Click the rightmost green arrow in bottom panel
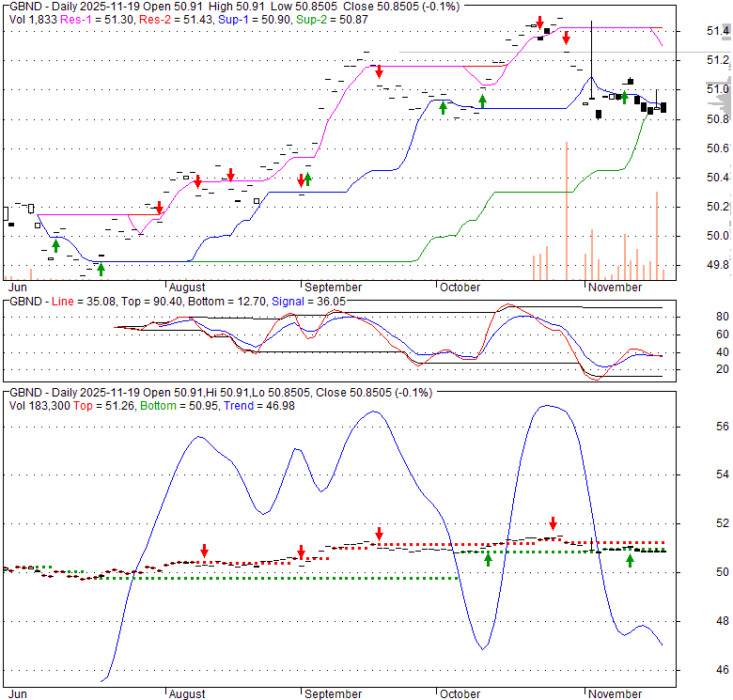This screenshot has height=700, width=733. 631,560
